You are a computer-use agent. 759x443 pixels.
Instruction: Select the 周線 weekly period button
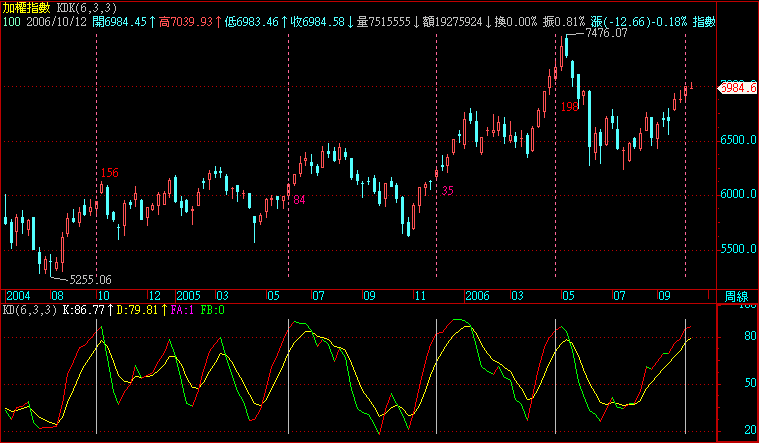[736, 297]
